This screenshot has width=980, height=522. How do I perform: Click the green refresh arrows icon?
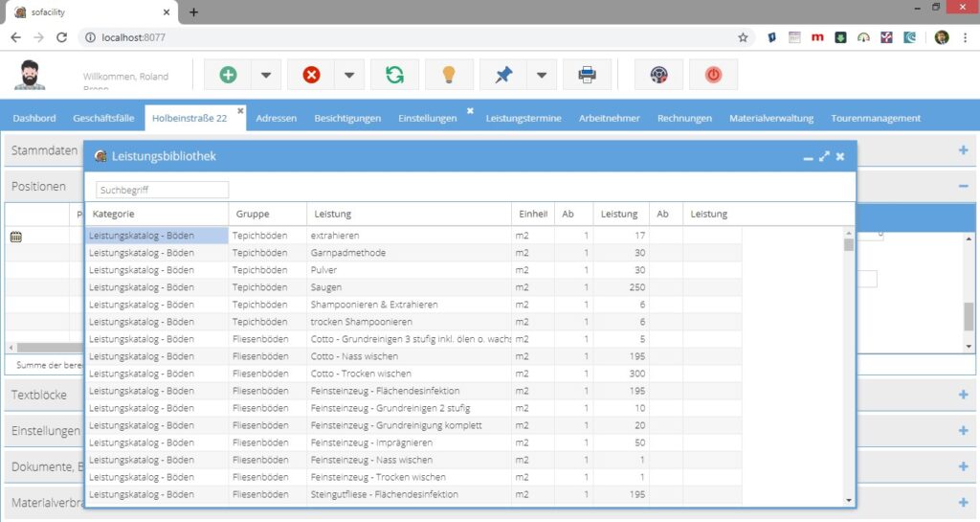(x=394, y=75)
